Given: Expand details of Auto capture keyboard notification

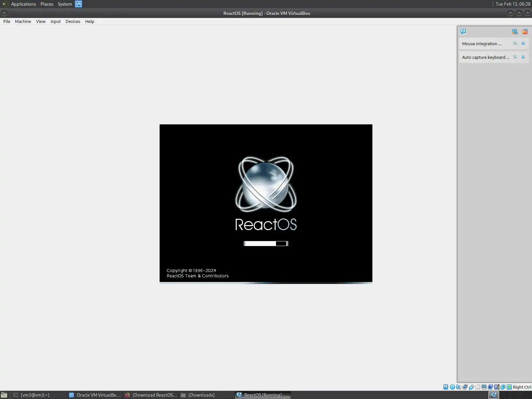Looking at the screenshot, I should (515, 57).
